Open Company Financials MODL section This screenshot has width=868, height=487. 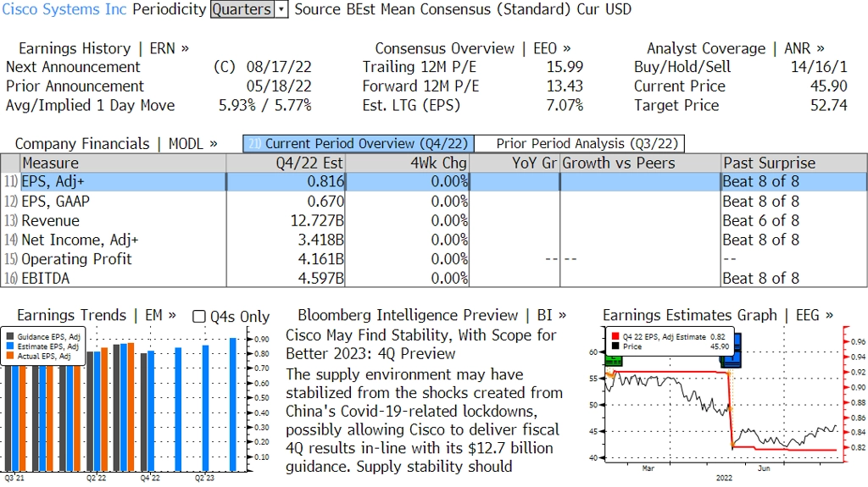click(116, 144)
